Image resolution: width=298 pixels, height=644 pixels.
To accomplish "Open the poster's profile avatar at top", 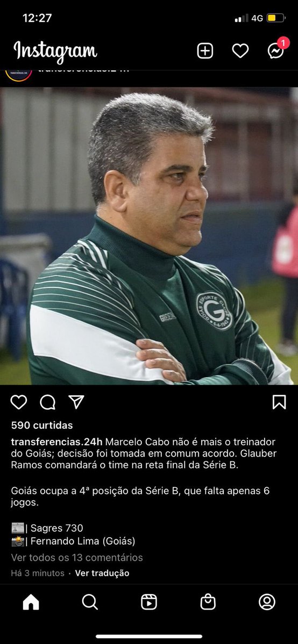I will 18,75.
